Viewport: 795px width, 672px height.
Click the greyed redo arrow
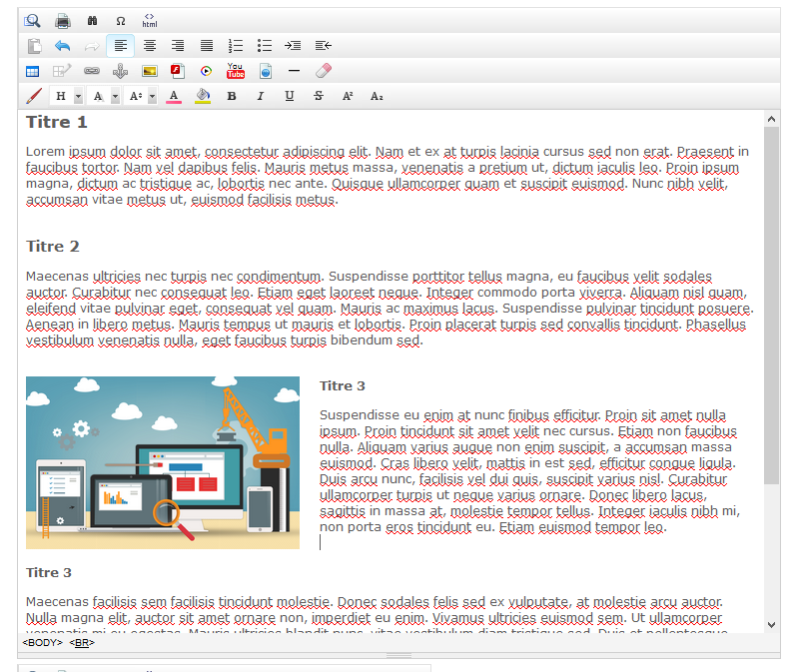[x=92, y=46]
